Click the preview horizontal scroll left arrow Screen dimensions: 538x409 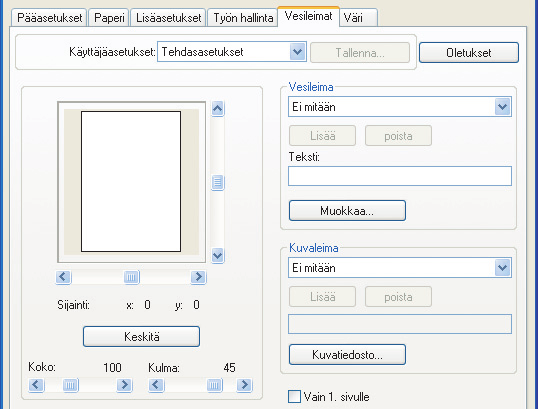tap(63, 277)
